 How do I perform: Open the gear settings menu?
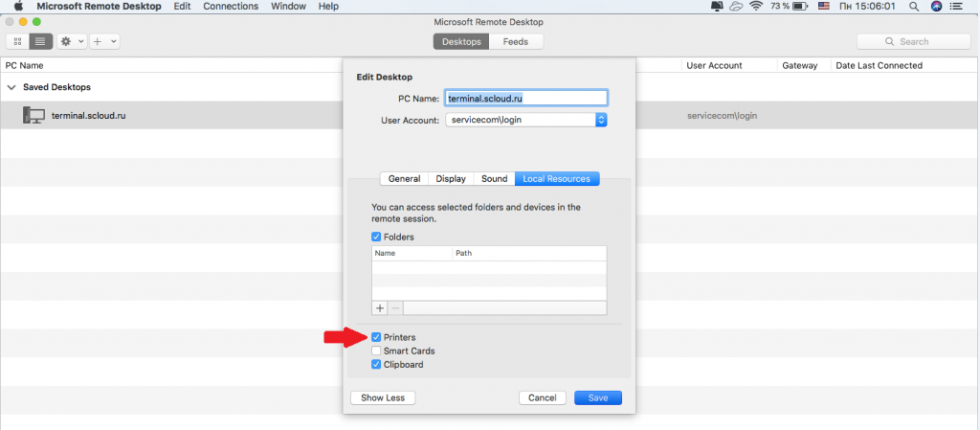click(73, 41)
